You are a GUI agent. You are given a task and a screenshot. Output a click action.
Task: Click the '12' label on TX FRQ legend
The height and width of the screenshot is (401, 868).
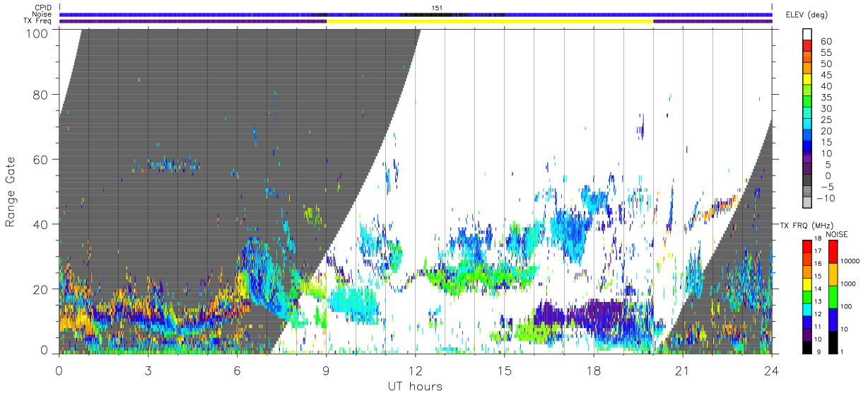(817, 314)
